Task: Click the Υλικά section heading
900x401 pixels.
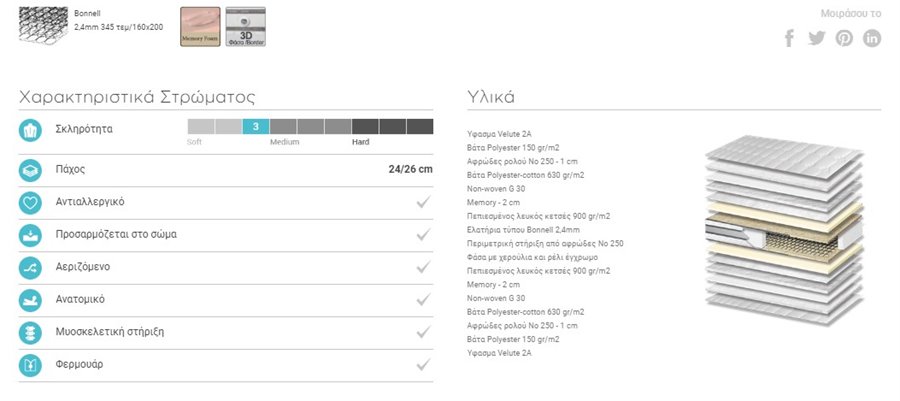Action: tap(491, 96)
